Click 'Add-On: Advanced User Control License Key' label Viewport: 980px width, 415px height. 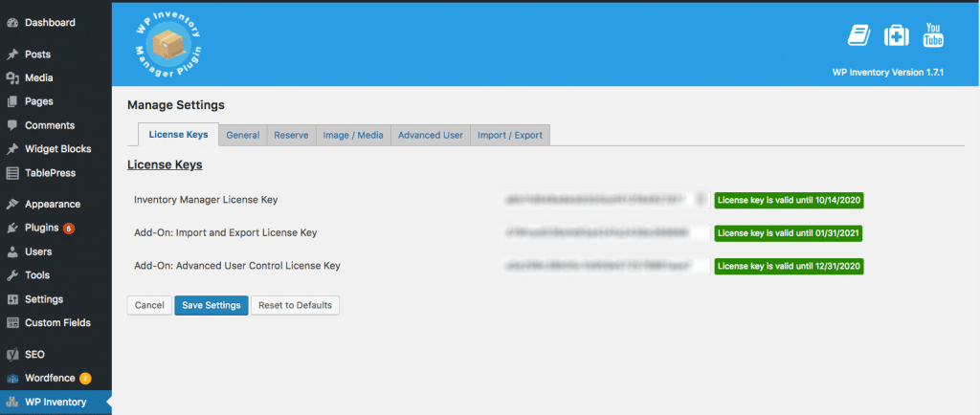pos(237,266)
